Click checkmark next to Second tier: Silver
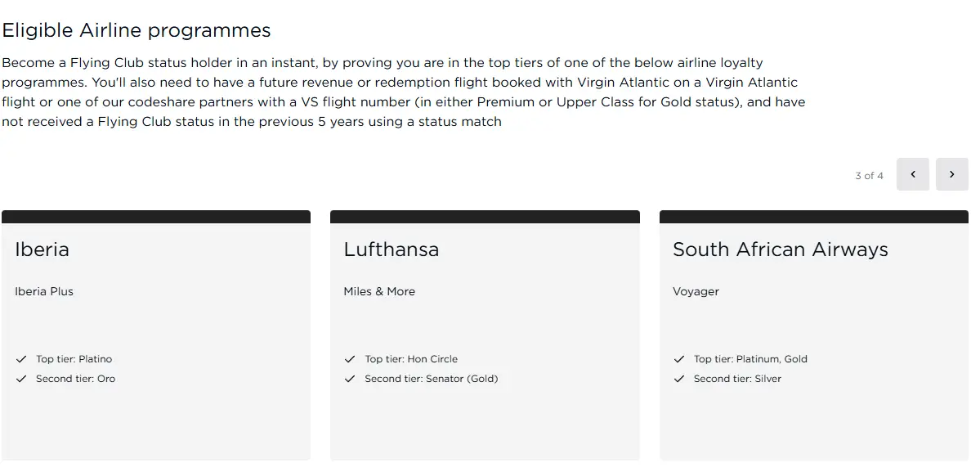 coord(678,379)
